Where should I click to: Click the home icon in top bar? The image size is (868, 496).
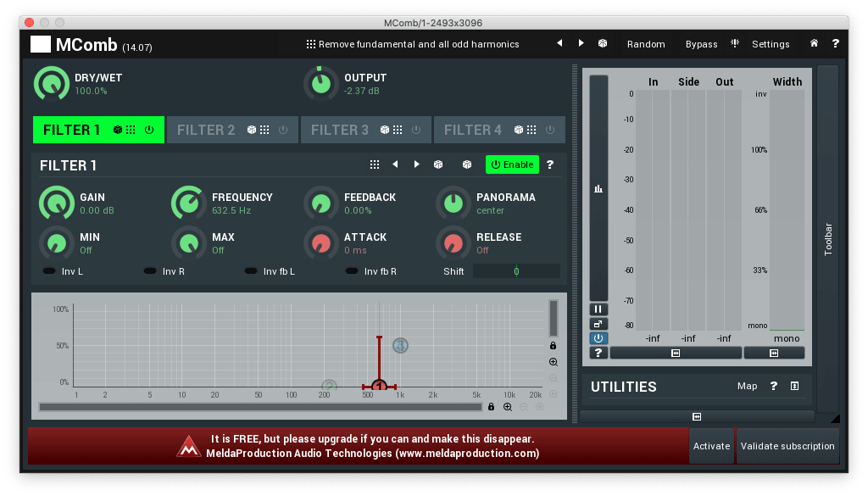click(x=814, y=43)
